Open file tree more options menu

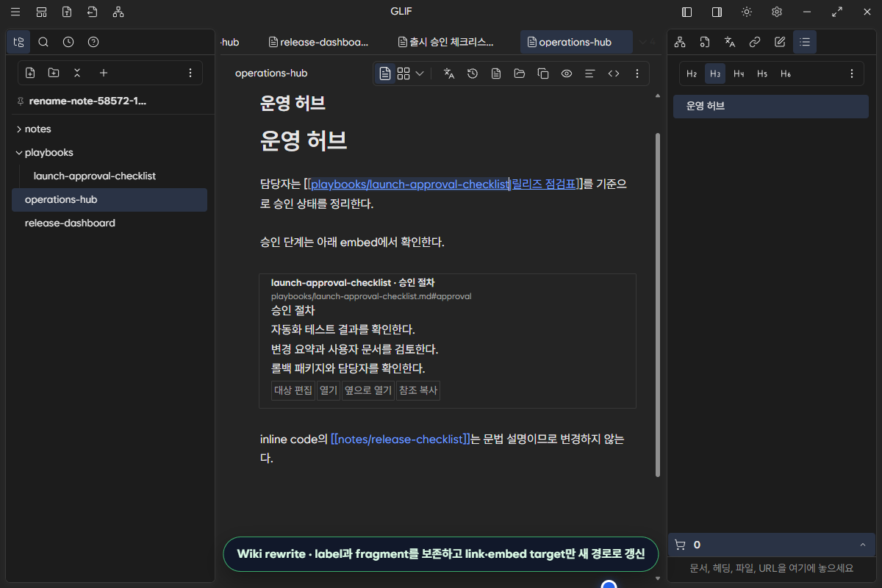coord(190,73)
